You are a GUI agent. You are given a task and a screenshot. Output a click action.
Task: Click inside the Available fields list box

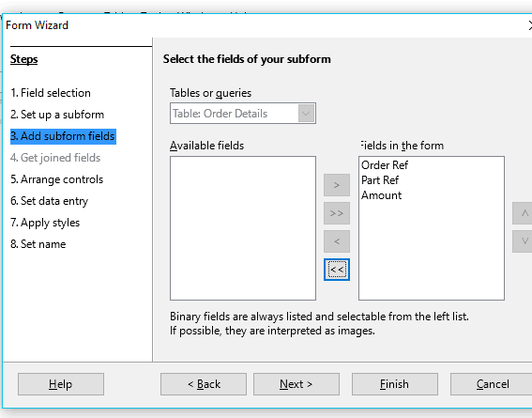pos(243,228)
